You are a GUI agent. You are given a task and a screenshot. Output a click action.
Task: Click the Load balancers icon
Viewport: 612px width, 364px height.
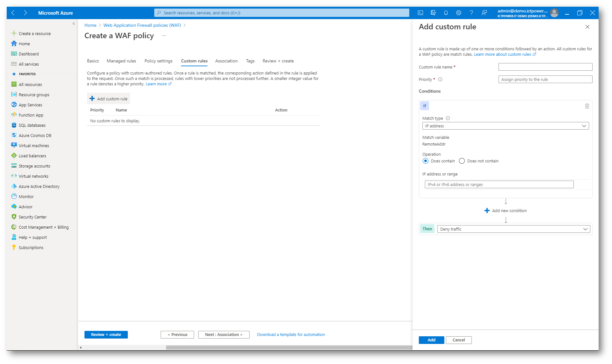coord(14,155)
